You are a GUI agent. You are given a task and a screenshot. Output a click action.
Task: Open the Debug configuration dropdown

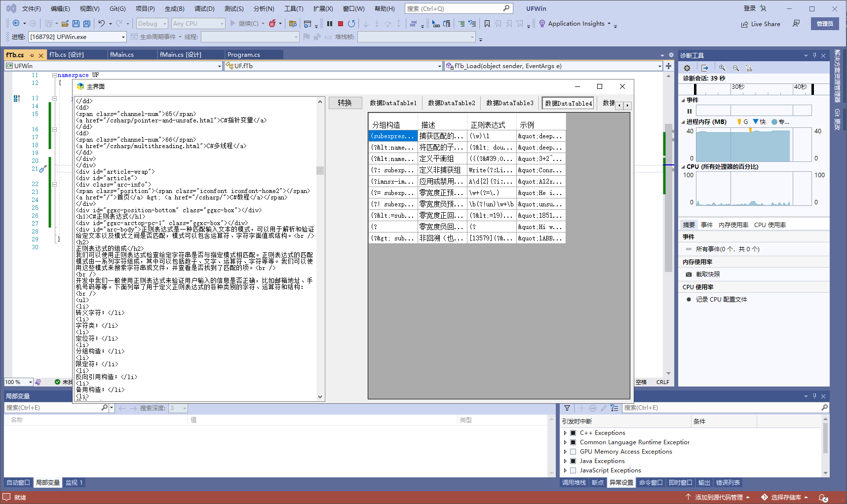pyautogui.click(x=152, y=23)
